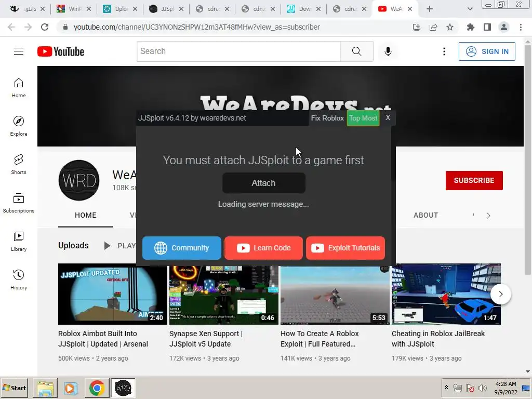Viewport: 532px width, 399px height.
Task: Click the YouTube logo
Action: (x=61, y=51)
